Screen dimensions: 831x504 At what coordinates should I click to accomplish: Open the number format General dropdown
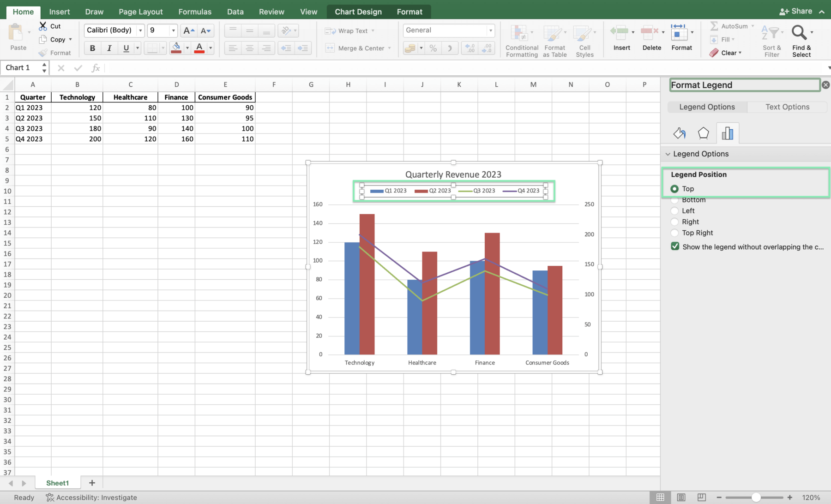pos(490,30)
